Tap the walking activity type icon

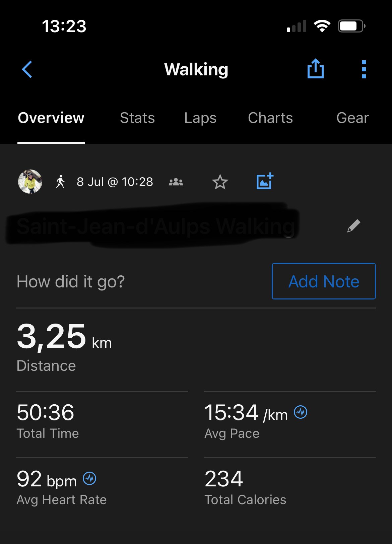tap(60, 182)
